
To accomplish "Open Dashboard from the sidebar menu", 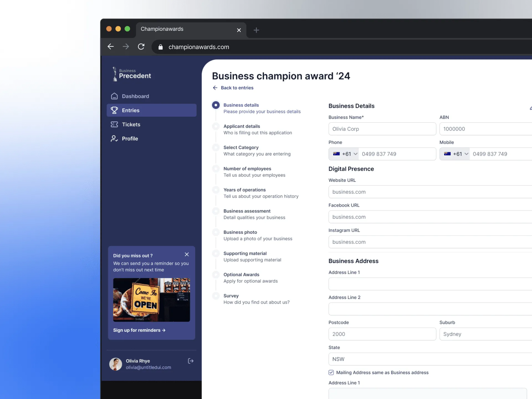I will [x=135, y=96].
